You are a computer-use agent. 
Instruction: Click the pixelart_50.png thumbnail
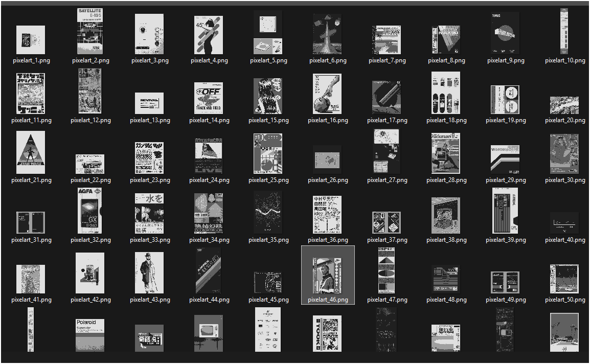[564, 279]
